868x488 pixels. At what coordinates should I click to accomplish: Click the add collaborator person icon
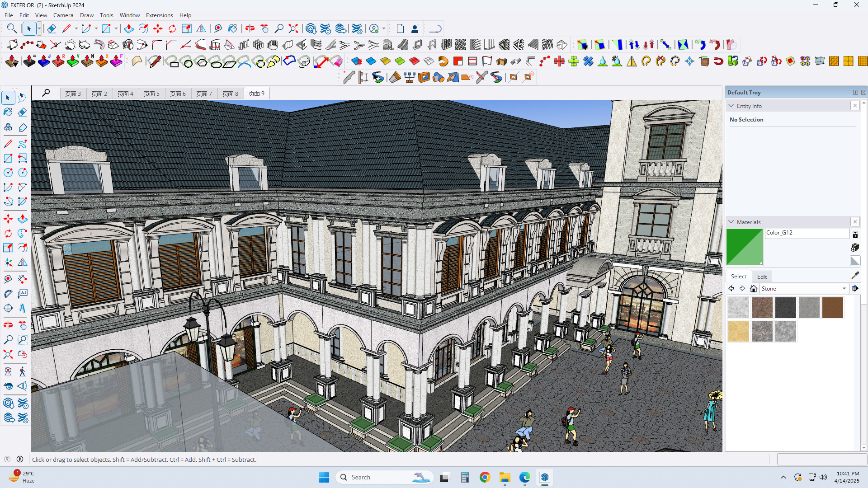pyautogui.click(x=415, y=29)
